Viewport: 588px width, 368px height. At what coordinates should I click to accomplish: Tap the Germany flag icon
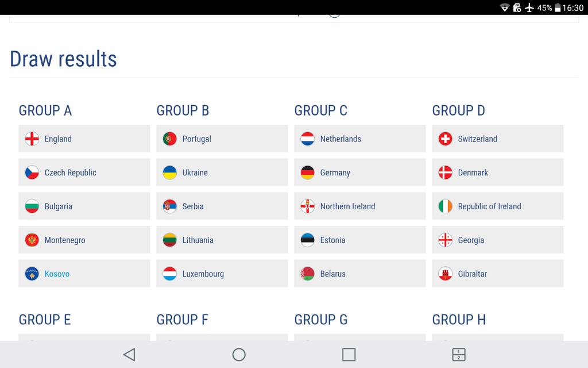pyautogui.click(x=308, y=172)
